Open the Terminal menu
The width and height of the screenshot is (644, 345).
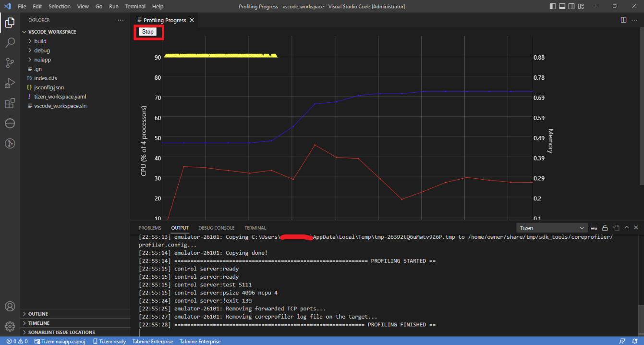pyautogui.click(x=135, y=6)
